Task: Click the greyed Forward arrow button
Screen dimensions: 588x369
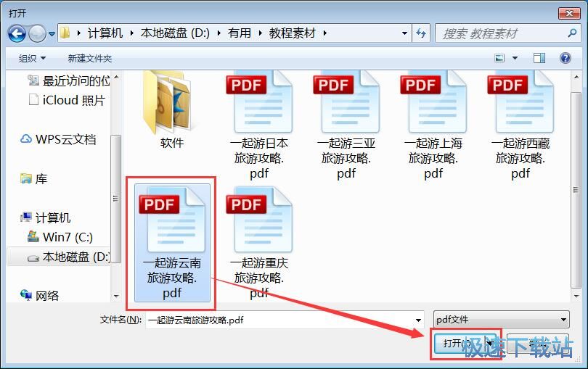Action: pyautogui.click(x=37, y=34)
